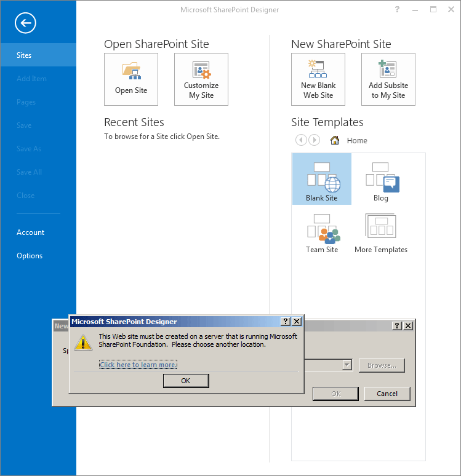Open More Templates
Image resolution: width=461 pixels, height=476 pixels.
pos(381,233)
